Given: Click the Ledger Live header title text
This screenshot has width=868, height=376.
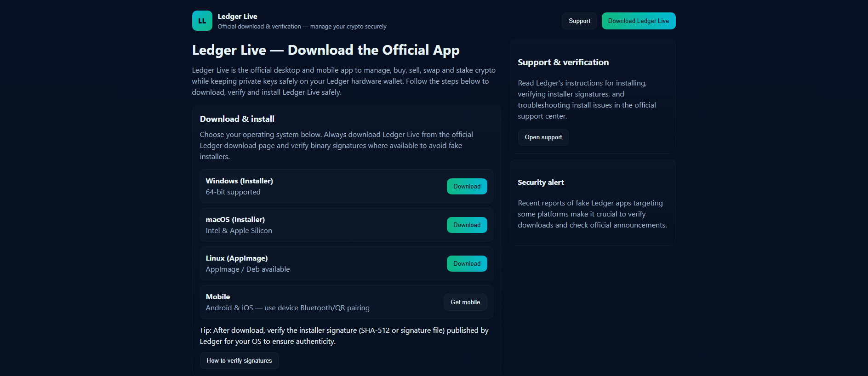Looking at the screenshot, I should point(237,17).
